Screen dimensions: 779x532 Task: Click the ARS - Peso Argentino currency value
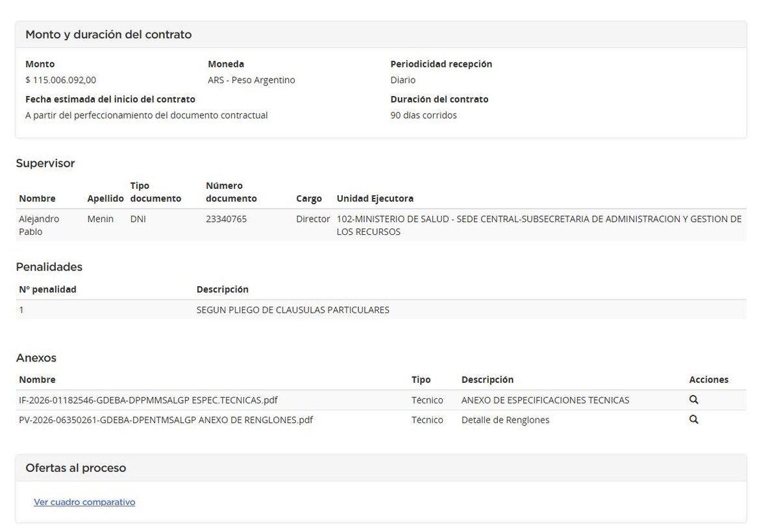[251, 80]
